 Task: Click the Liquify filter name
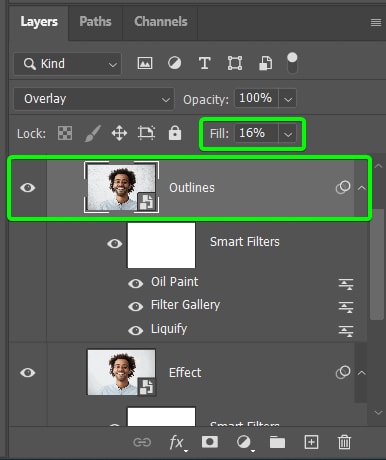(169, 329)
